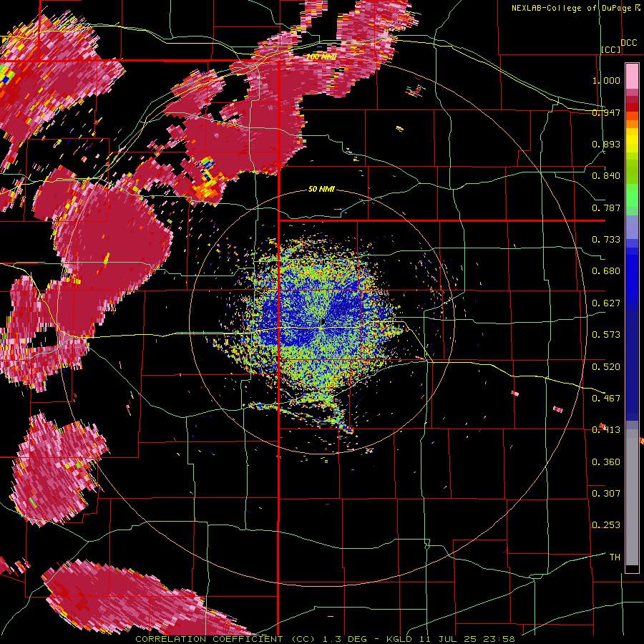Click the 0.573 legend value
Viewport: 644px width, 644px height.
pos(606,335)
